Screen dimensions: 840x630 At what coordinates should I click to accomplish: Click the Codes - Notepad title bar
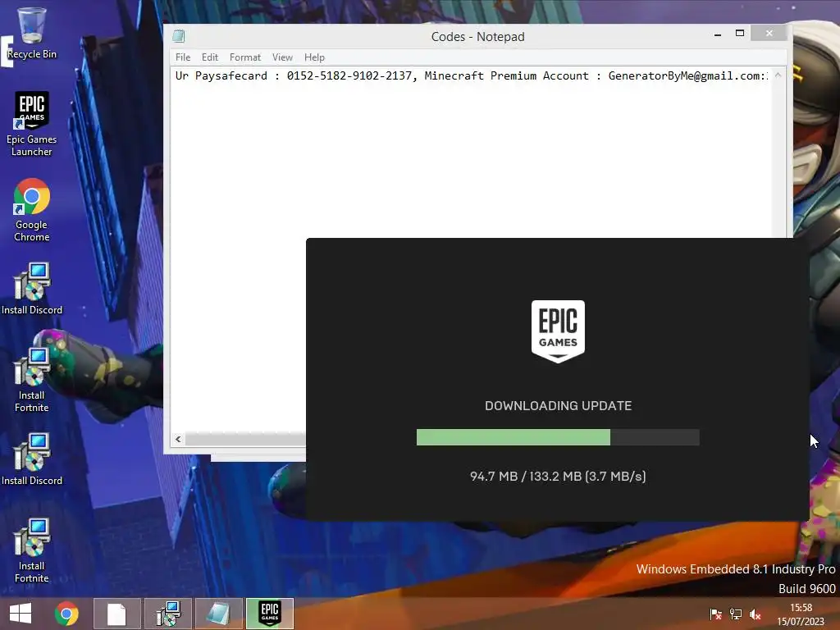point(478,36)
